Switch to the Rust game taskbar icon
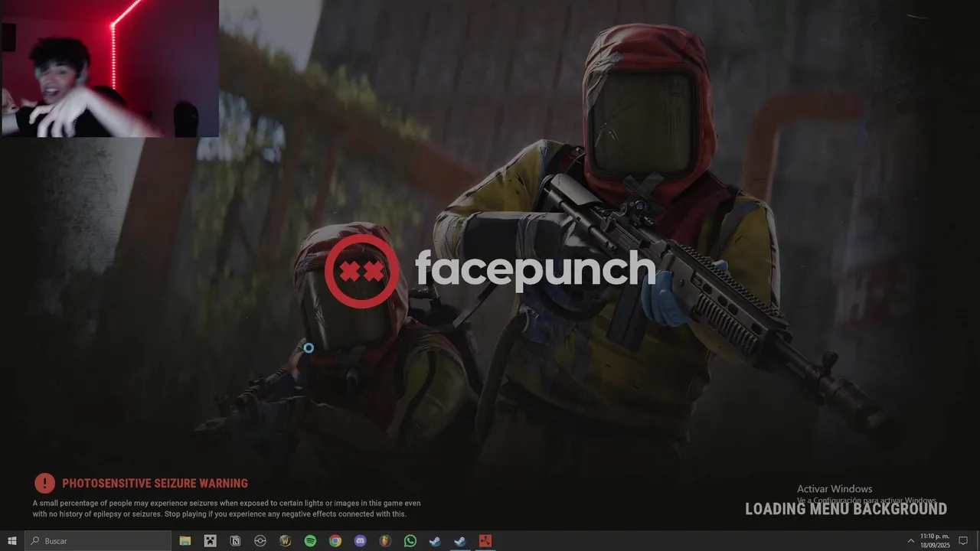The width and height of the screenshot is (980, 551). [485, 541]
